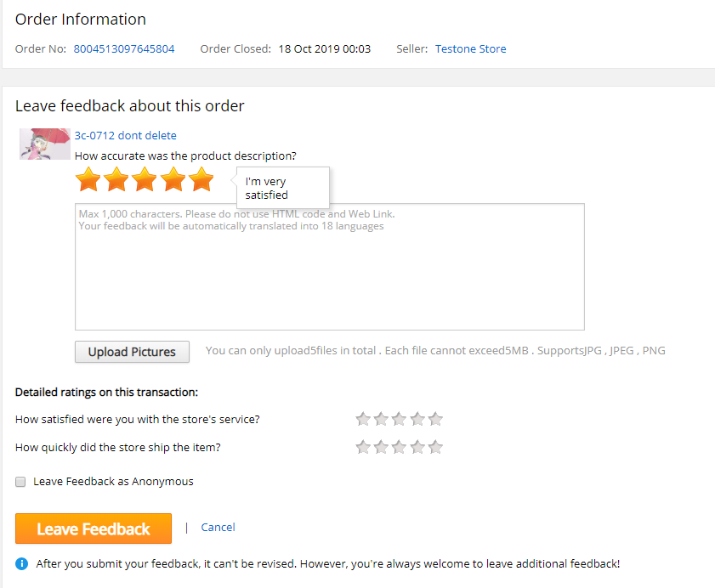Submit with the Leave Feedback button
The height and width of the screenshot is (588, 715).
tap(94, 529)
